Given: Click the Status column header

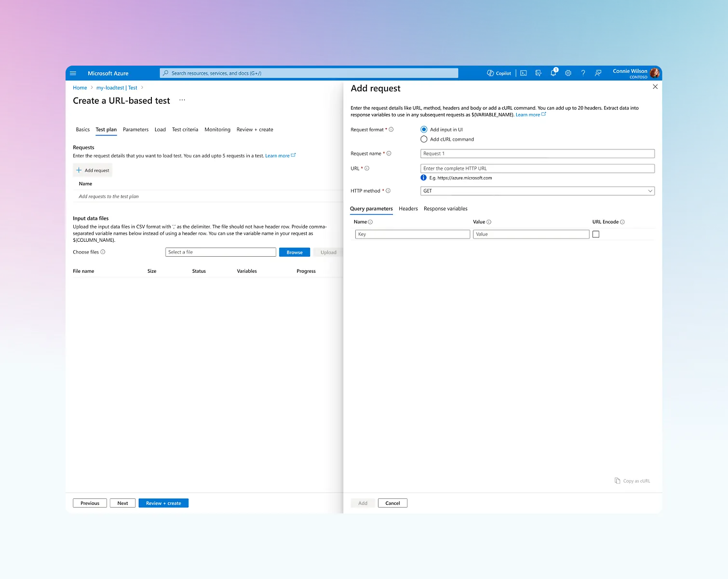Looking at the screenshot, I should pos(199,271).
